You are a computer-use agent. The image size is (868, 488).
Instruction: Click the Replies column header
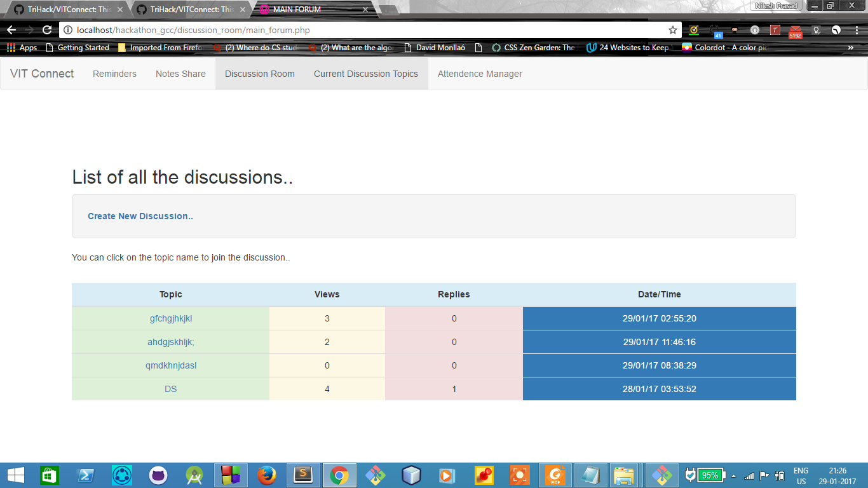(454, 294)
